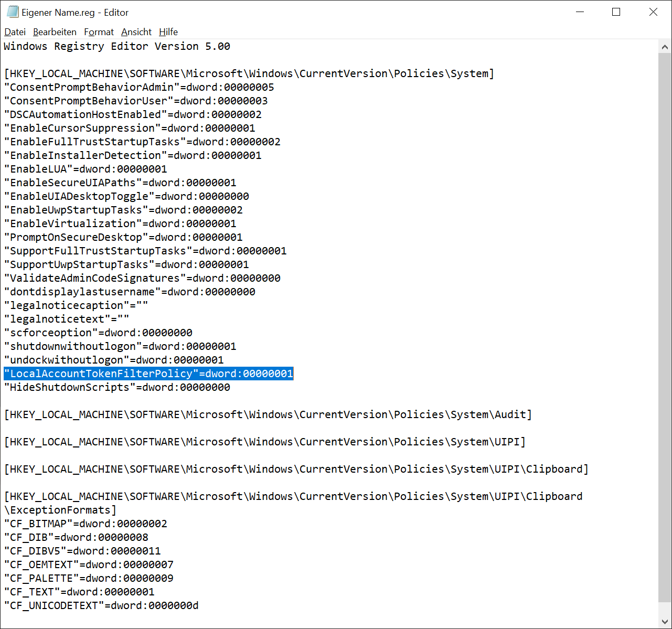
Task: Click the Notepad icon in title bar
Action: coord(13,12)
